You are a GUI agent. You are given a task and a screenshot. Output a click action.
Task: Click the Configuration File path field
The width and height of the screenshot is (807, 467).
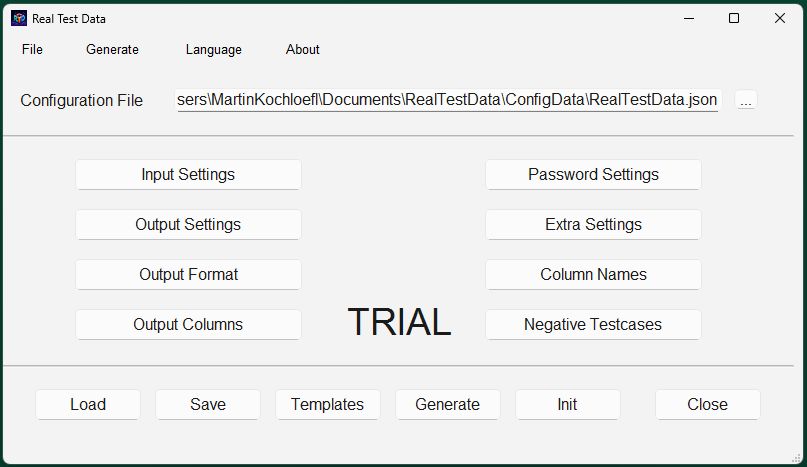(447, 100)
